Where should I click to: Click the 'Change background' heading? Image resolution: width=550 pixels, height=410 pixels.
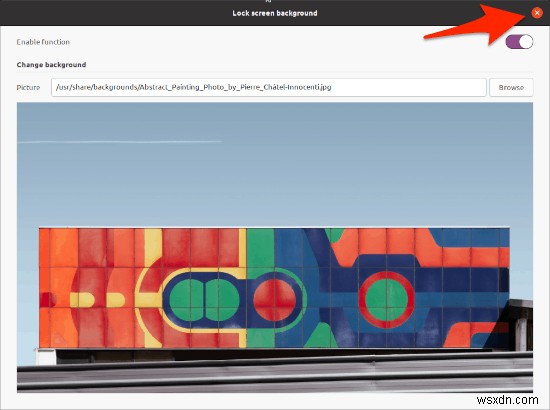pyautogui.click(x=51, y=65)
